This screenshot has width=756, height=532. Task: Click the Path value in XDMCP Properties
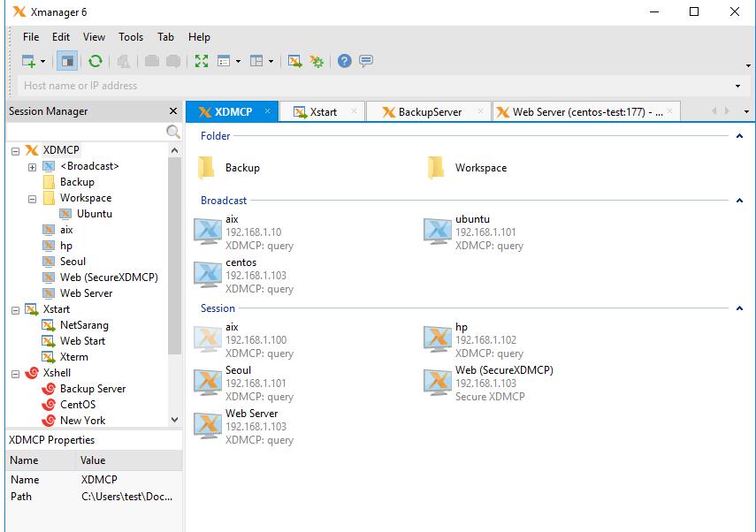pyautogui.click(x=126, y=497)
